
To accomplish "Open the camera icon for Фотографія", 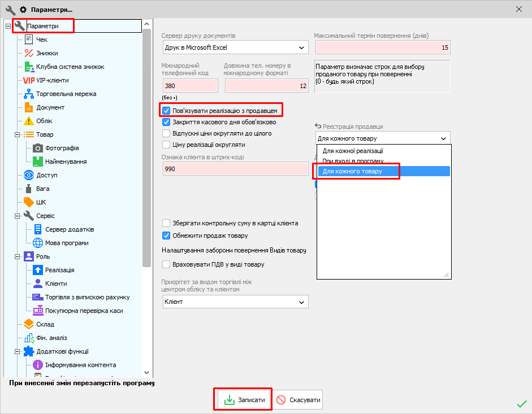I will [38, 148].
